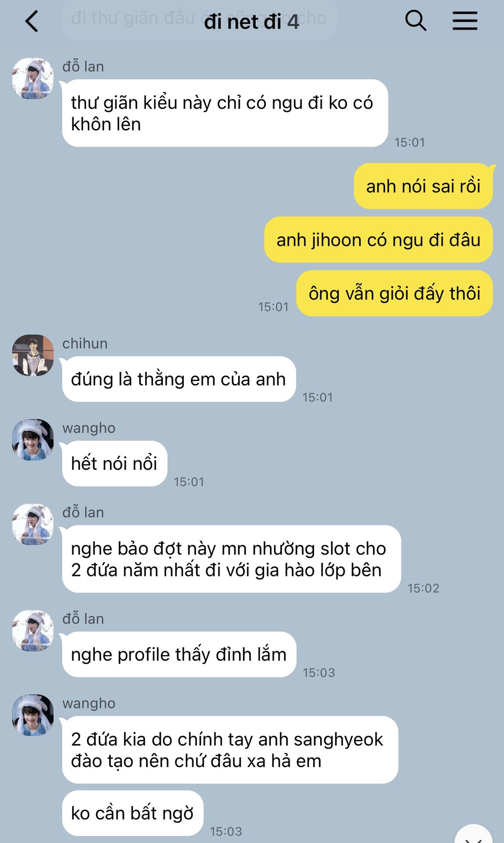Open the hamburger menu icon
The height and width of the screenshot is (843, 504).
click(465, 21)
